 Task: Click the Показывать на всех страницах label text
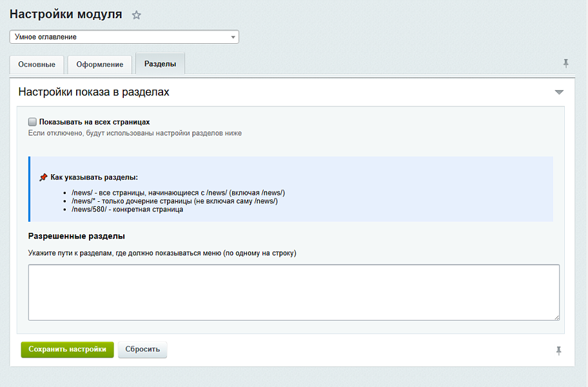click(x=94, y=122)
